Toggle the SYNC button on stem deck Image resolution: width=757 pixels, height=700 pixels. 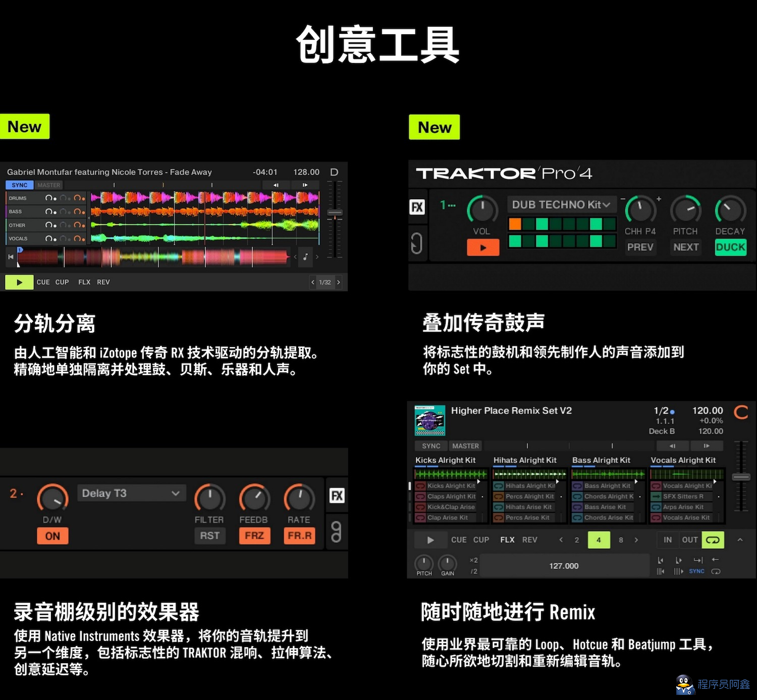pos(20,185)
